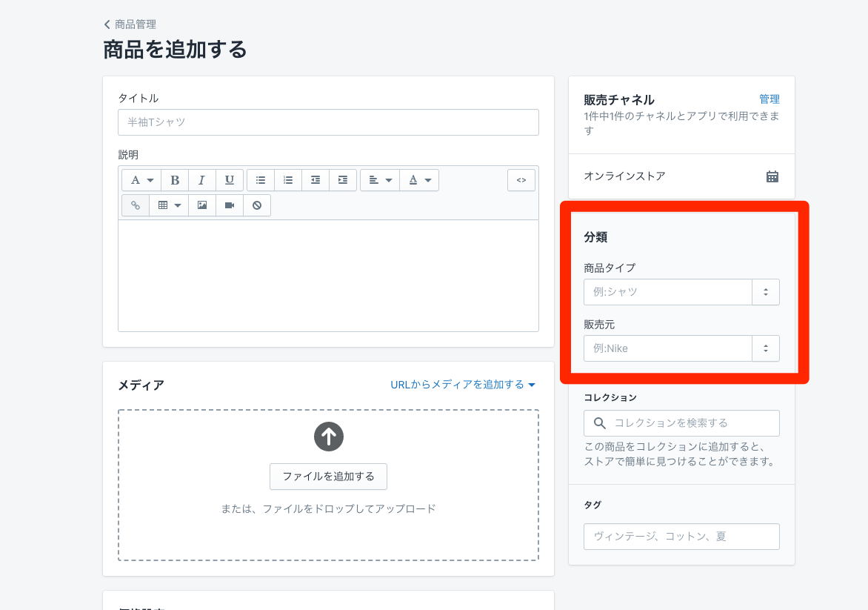Click the ファイルを追加する button
This screenshot has height=610, width=868.
point(328,477)
